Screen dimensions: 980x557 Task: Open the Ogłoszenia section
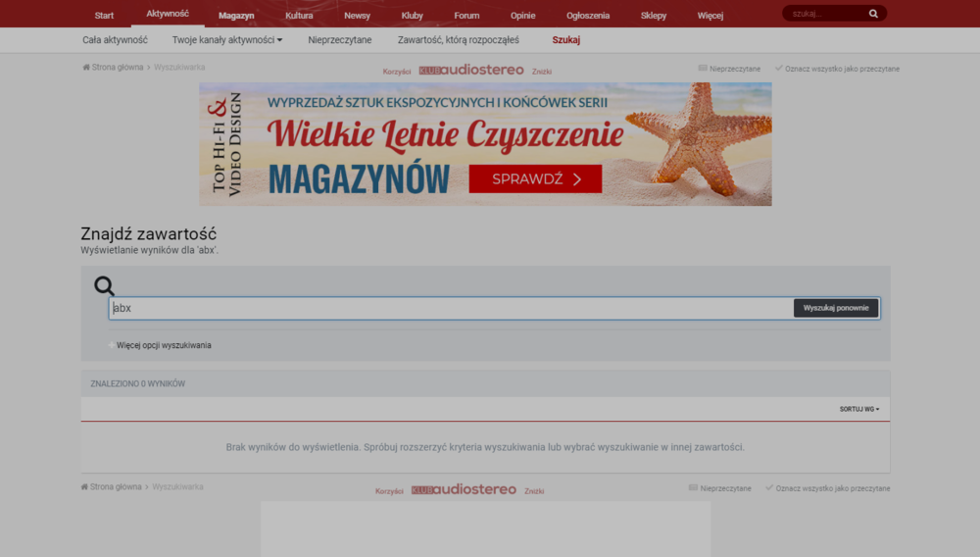tap(587, 16)
